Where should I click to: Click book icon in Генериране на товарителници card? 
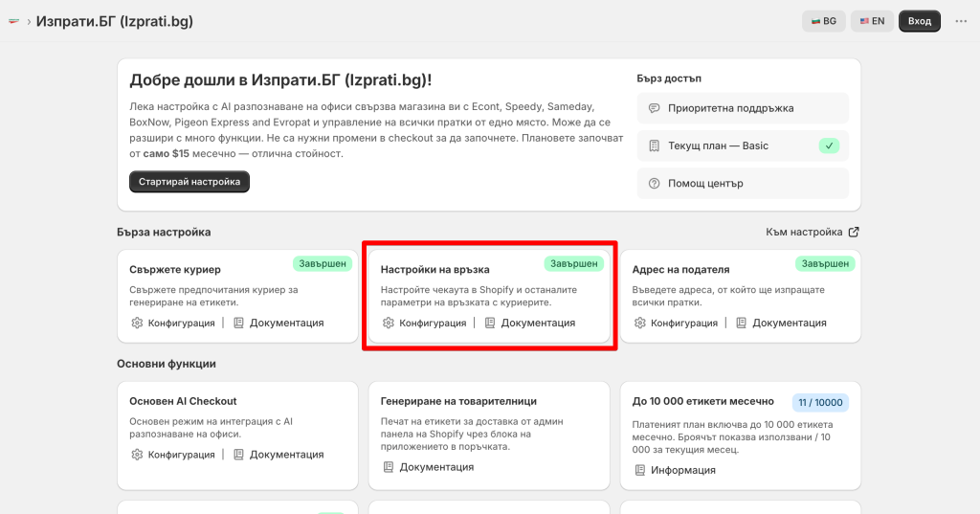[389, 467]
